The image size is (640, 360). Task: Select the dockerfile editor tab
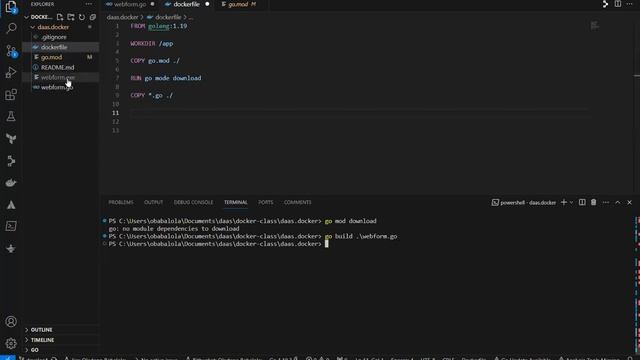click(187, 4)
